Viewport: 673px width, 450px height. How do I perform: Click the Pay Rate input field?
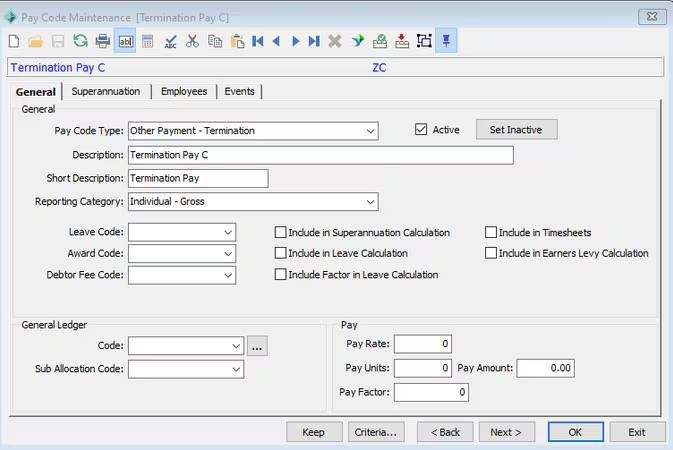tap(423, 344)
